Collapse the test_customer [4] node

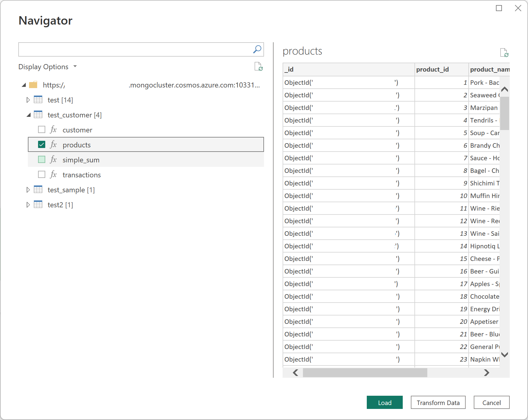[x=28, y=115]
